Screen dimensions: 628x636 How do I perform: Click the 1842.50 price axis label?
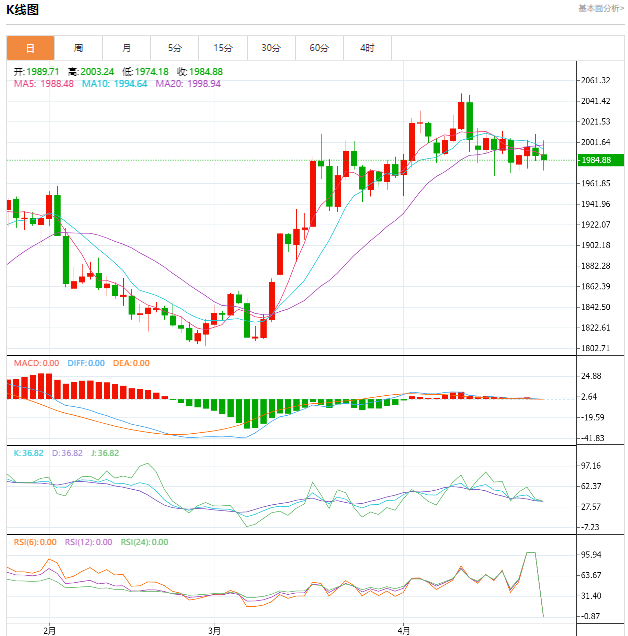point(596,307)
